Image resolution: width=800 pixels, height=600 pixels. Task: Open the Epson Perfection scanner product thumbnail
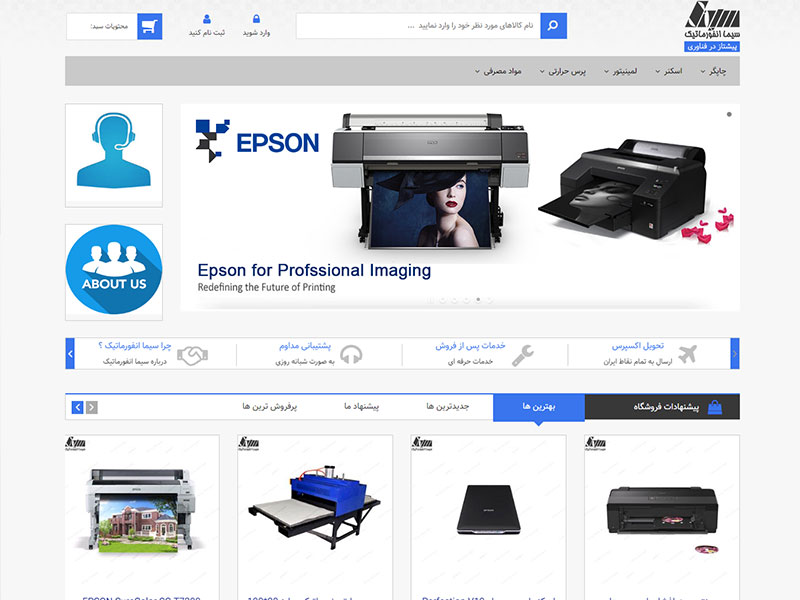point(488,510)
